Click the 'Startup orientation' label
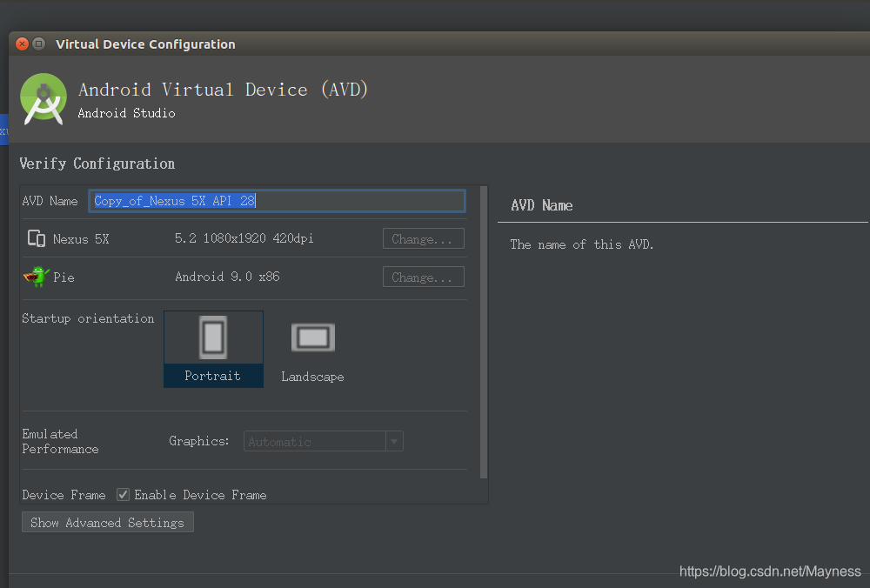Image resolution: width=870 pixels, height=588 pixels. coord(88,318)
